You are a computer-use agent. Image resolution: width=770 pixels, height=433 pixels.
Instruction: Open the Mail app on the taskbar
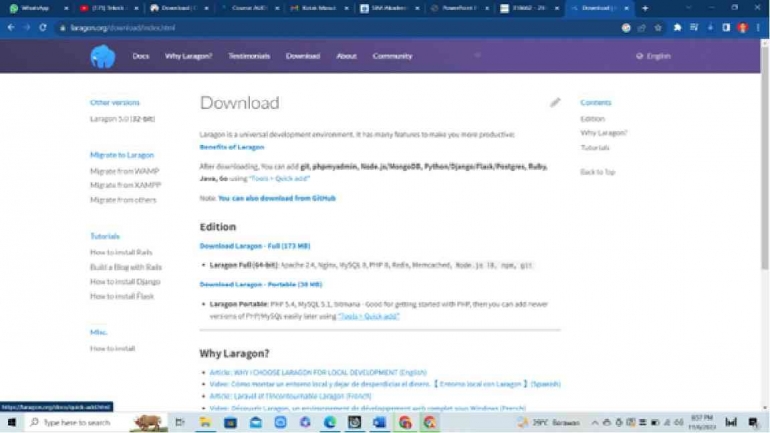(x=255, y=422)
